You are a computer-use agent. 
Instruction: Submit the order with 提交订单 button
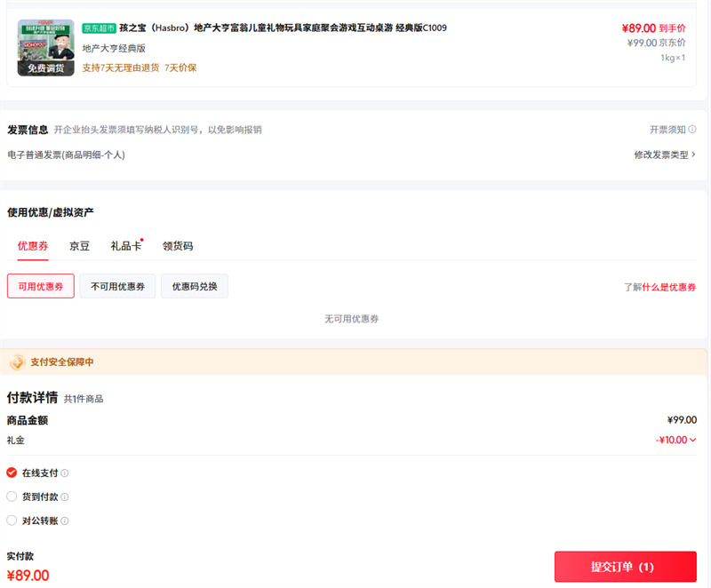625,567
